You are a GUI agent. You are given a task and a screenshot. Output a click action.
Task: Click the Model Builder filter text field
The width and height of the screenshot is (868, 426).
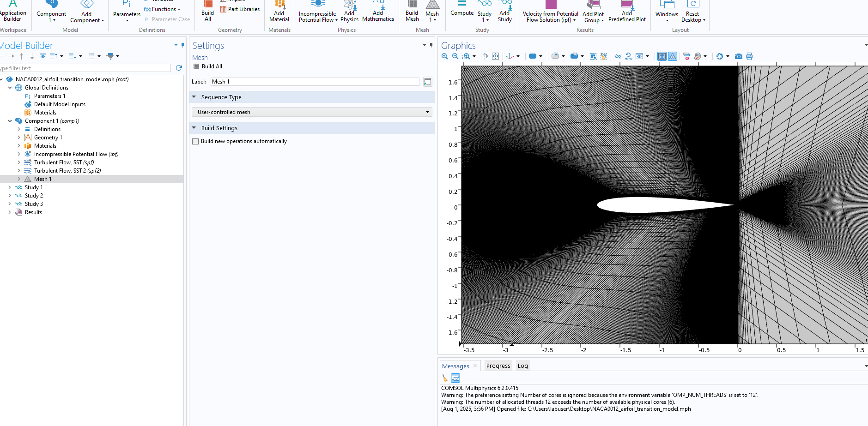(x=85, y=68)
